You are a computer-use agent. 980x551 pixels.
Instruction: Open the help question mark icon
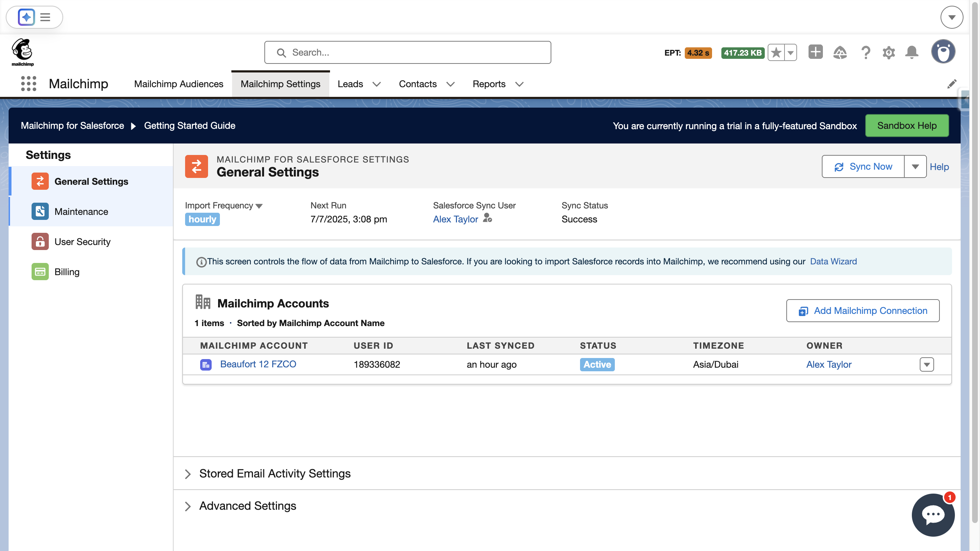(x=866, y=52)
